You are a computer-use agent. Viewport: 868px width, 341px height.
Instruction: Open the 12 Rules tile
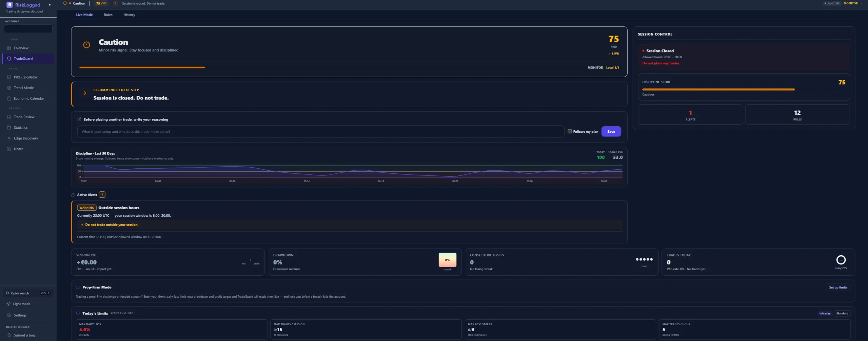(797, 115)
